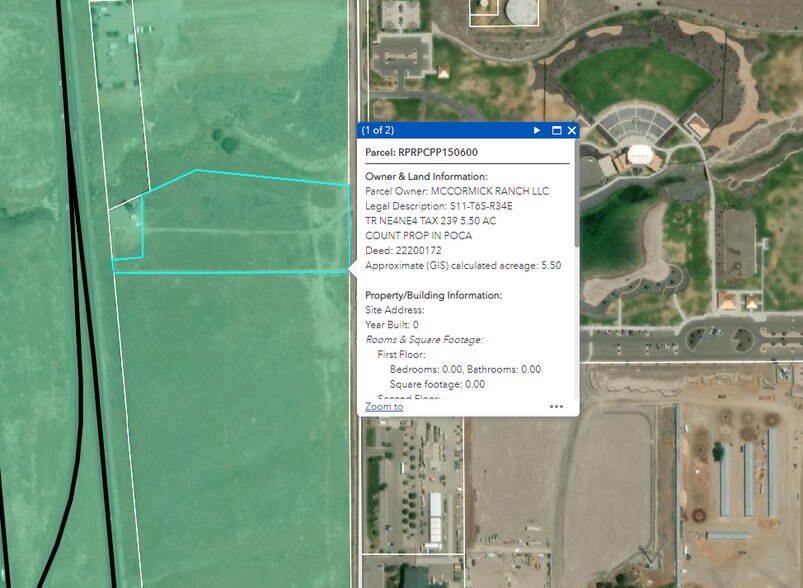The width and height of the screenshot is (803, 588).
Task: Click the (1 of 2) pagination label
Action: click(x=378, y=130)
